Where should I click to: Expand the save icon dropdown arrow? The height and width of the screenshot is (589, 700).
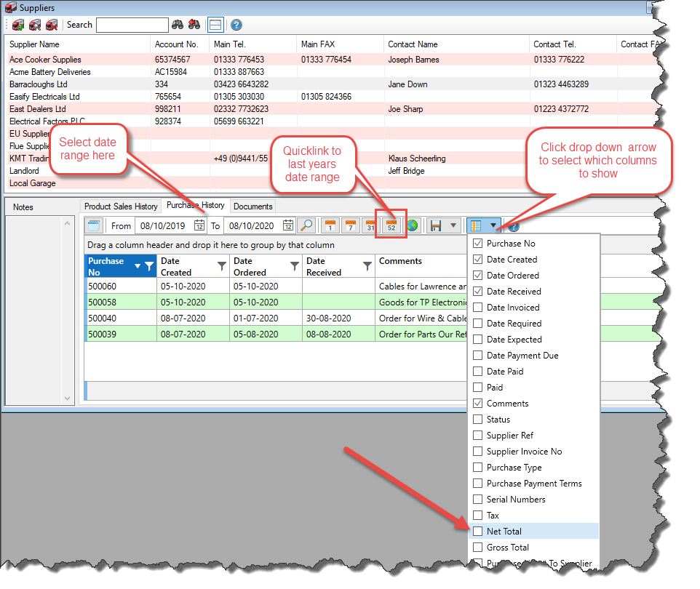(x=453, y=226)
